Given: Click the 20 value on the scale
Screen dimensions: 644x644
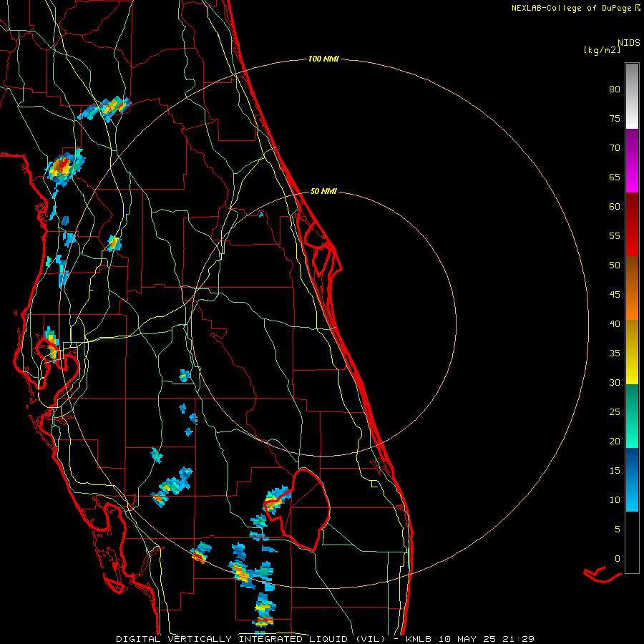Looking at the screenshot, I should click(615, 441).
